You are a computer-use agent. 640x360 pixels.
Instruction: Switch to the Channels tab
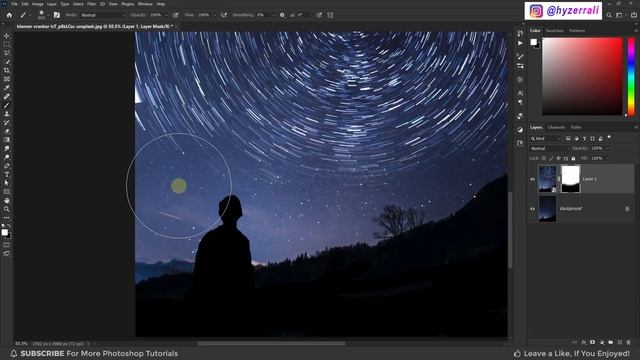556,128
